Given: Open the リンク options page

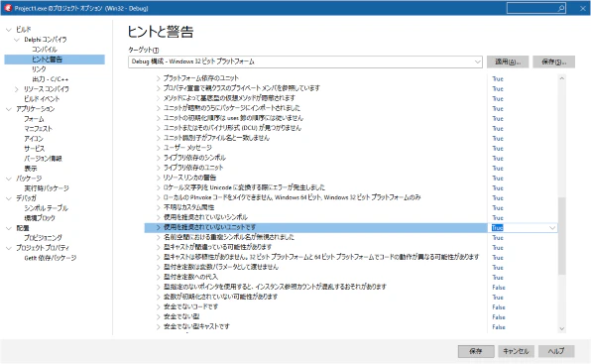Looking at the screenshot, I should click(39, 69).
